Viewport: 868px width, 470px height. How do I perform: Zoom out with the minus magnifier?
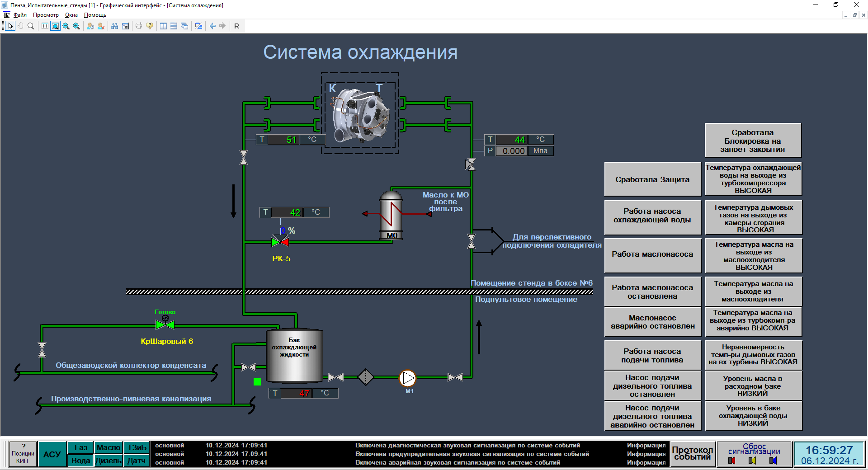tap(66, 26)
